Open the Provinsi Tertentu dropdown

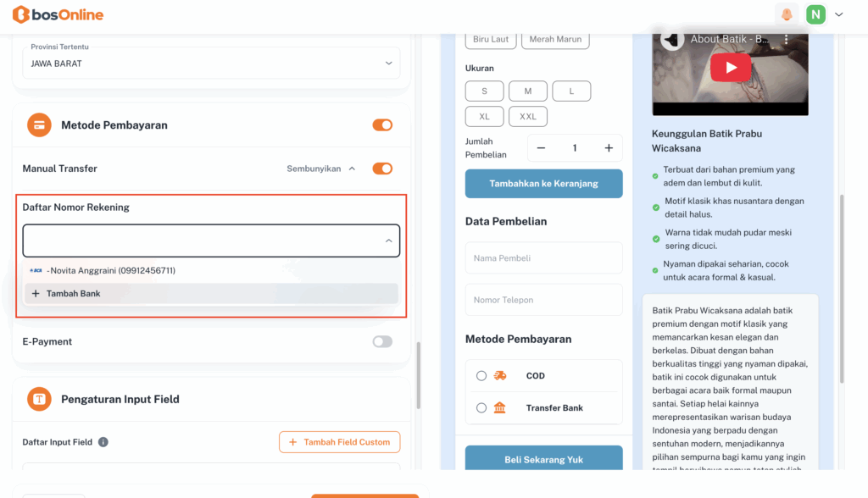(211, 63)
